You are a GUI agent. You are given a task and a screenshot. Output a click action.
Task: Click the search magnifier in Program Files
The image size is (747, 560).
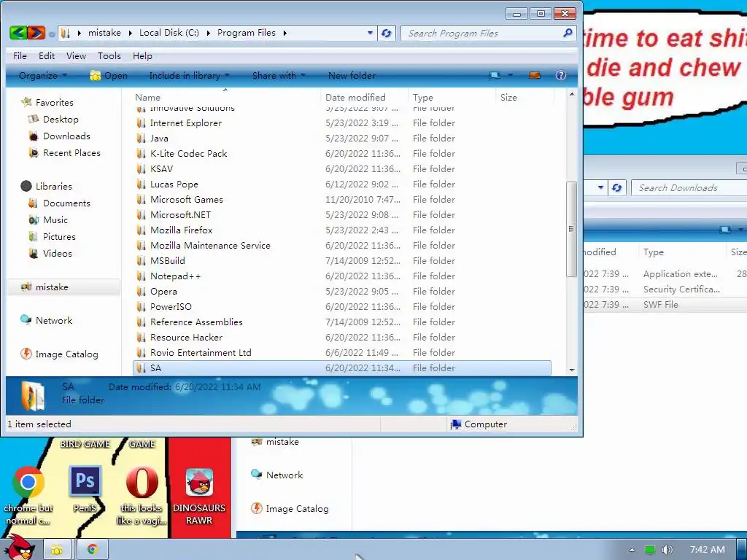tap(567, 33)
